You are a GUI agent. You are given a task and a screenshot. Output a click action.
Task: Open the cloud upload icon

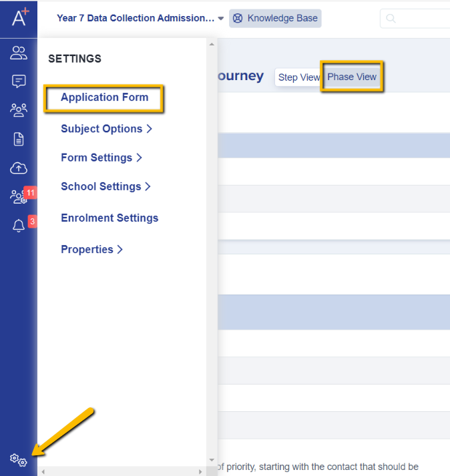[x=19, y=168]
